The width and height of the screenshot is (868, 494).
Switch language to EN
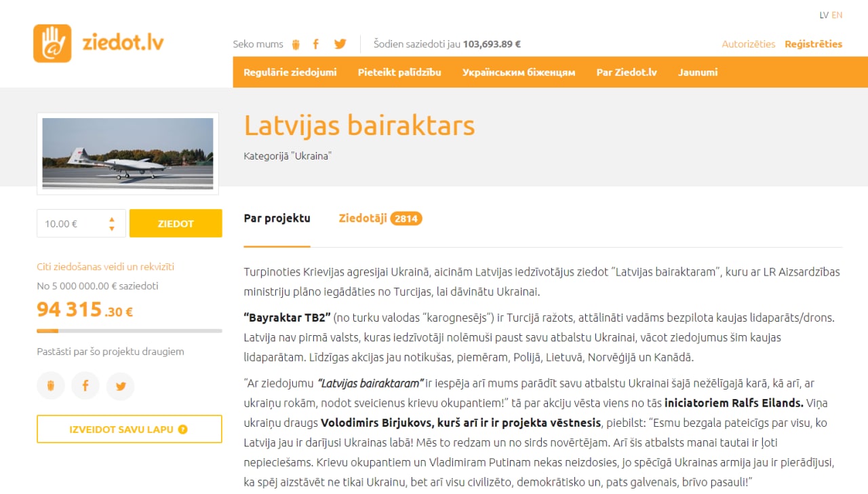tap(837, 15)
